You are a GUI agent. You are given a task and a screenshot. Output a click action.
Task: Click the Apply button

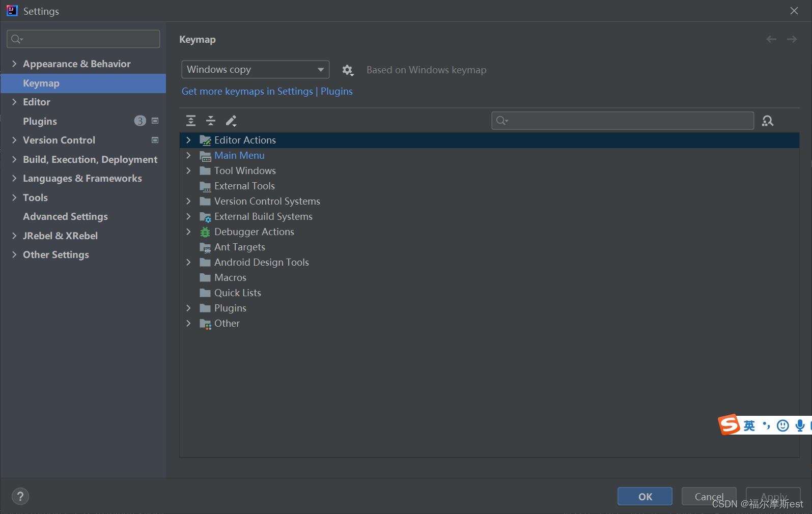tap(773, 496)
